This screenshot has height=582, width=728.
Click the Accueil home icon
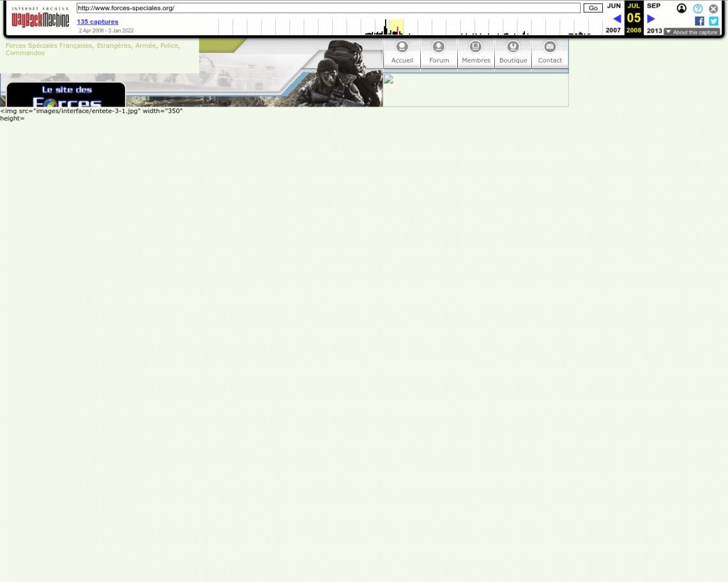(x=402, y=47)
